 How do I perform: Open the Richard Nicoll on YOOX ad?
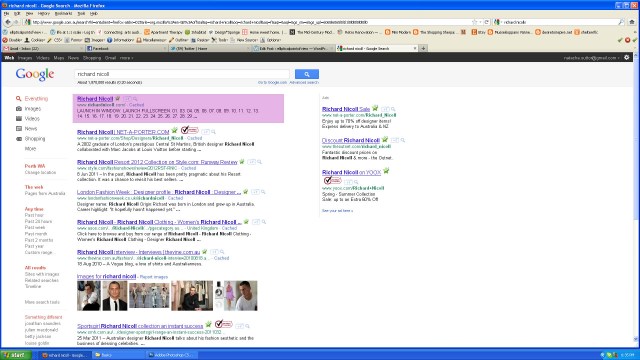[351, 172]
